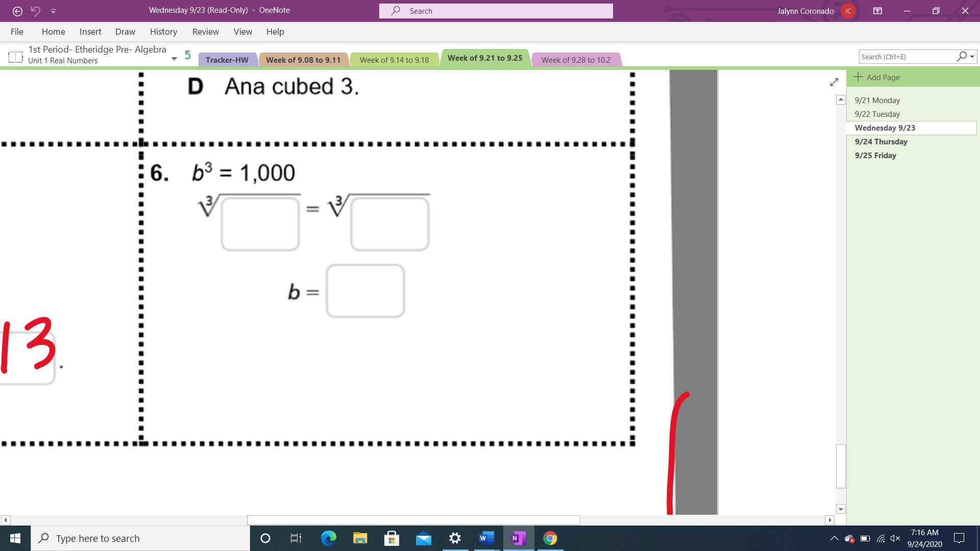The width and height of the screenshot is (980, 551).
Task: Open the 9/24 Thursday page
Action: [x=881, y=142]
